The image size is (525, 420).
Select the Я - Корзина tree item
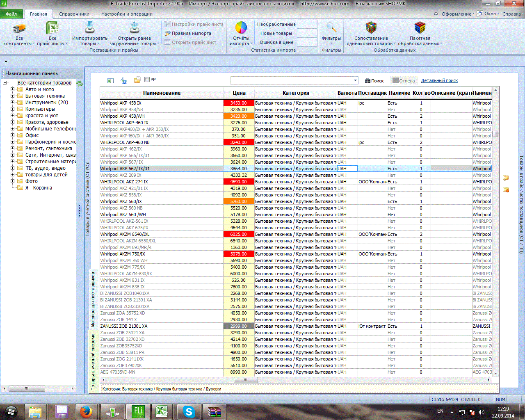39,188
